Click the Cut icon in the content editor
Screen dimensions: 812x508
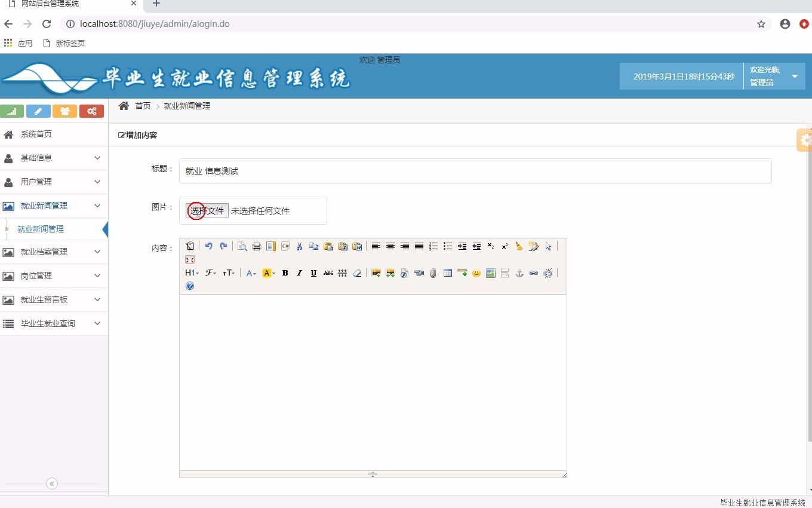tap(299, 246)
